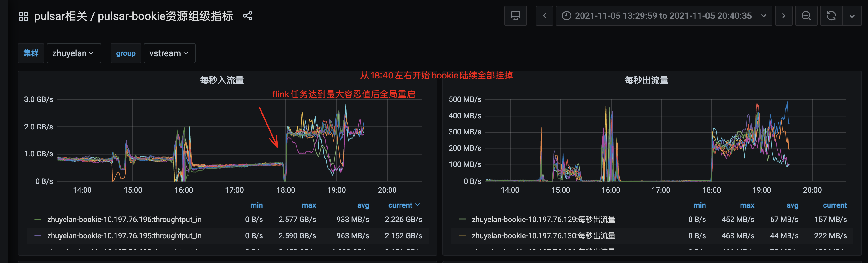Open the zhuyelan cluster dropdown
The image size is (868, 263).
(x=74, y=53)
